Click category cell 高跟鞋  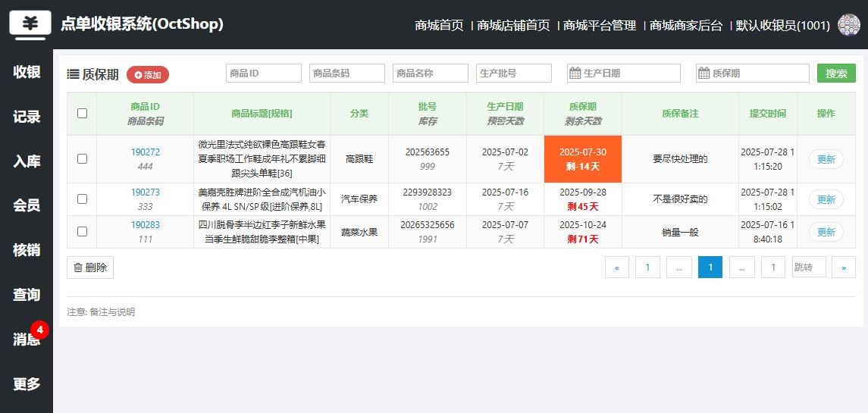[359, 159]
